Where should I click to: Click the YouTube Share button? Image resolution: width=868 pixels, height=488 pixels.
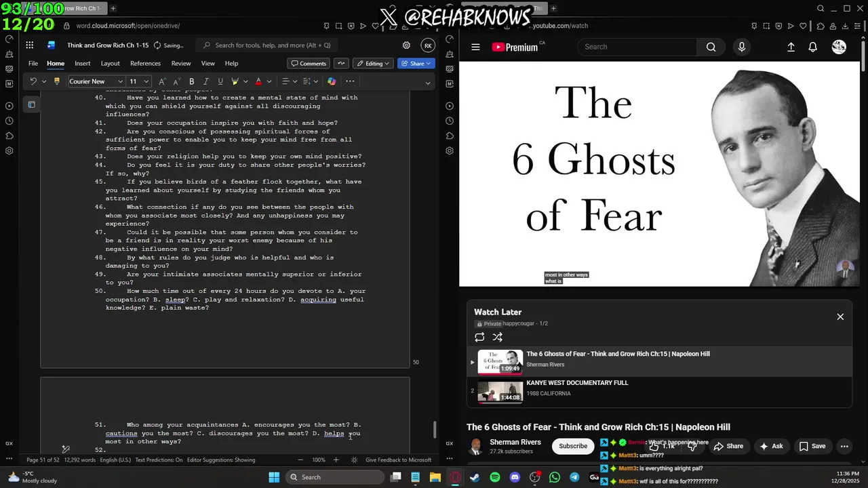pyautogui.click(x=729, y=446)
